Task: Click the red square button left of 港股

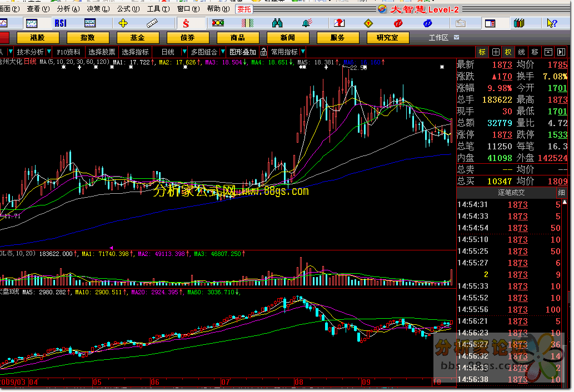Action: [4, 38]
